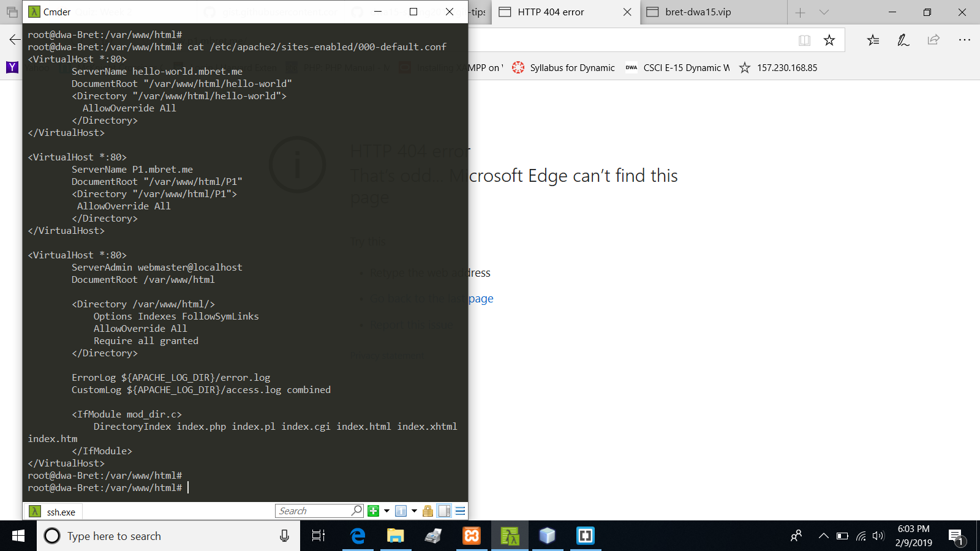Viewport: 980px width, 551px height.
Task: Open Task View on the taskbar
Action: click(318, 536)
